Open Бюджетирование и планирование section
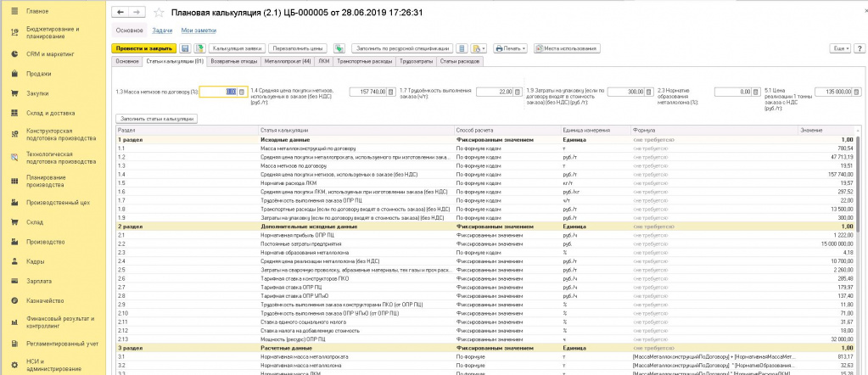 pyautogui.click(x=53, y=33)
